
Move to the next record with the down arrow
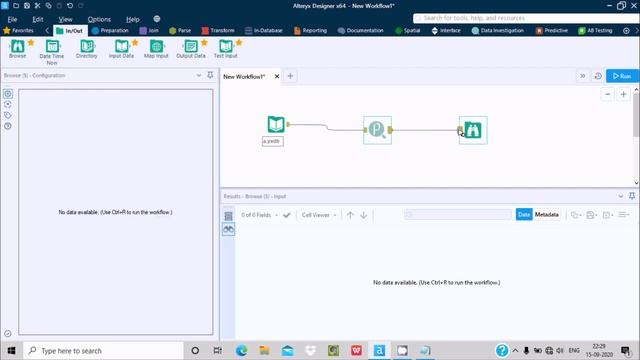(363, 215)
